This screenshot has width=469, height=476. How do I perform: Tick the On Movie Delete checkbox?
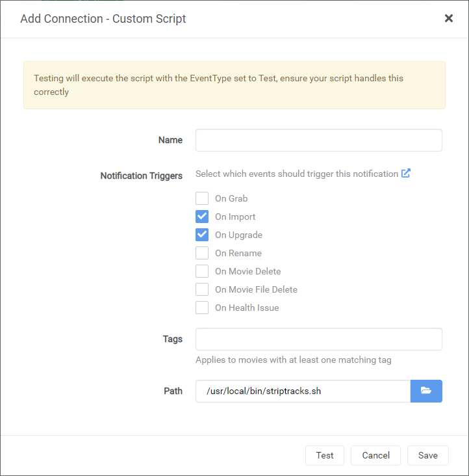pyautogui.click(x=202, y=271)
